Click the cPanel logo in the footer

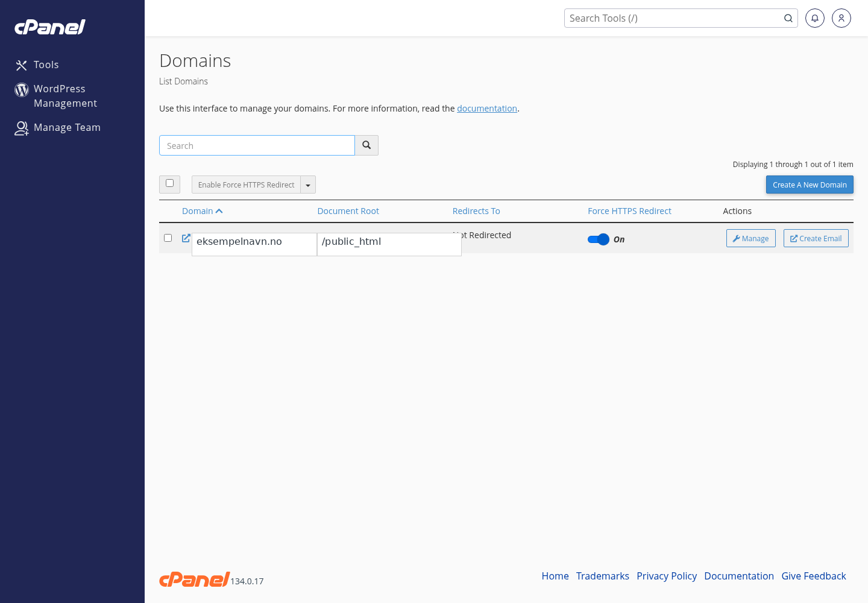click(194, 579)
